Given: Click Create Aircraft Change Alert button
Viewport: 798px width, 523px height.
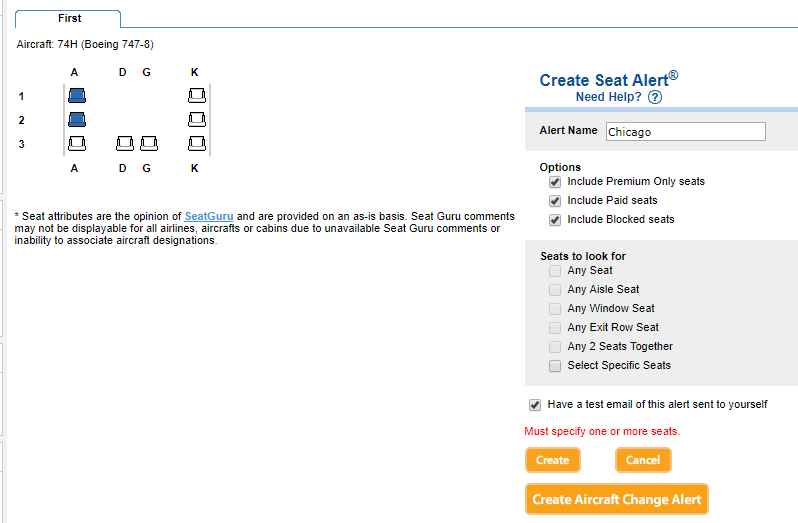Looking at the screenshot, I should [x=616, y=499].
